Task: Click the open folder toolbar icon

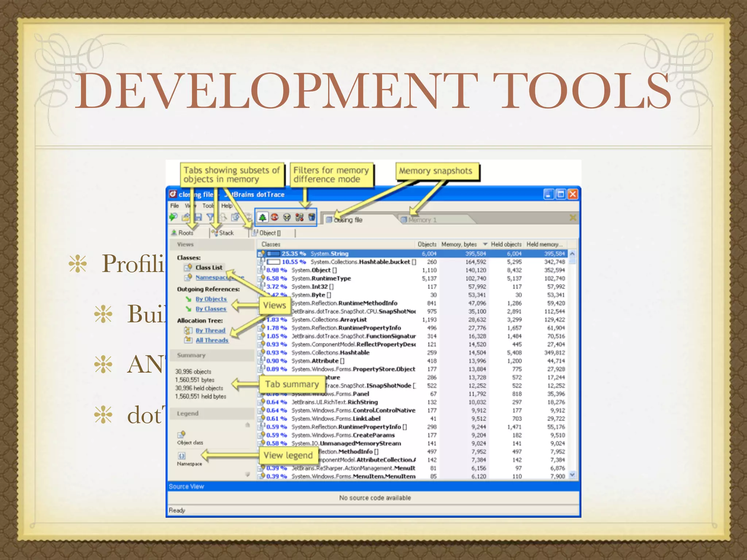Action: [x=186, y=218]
